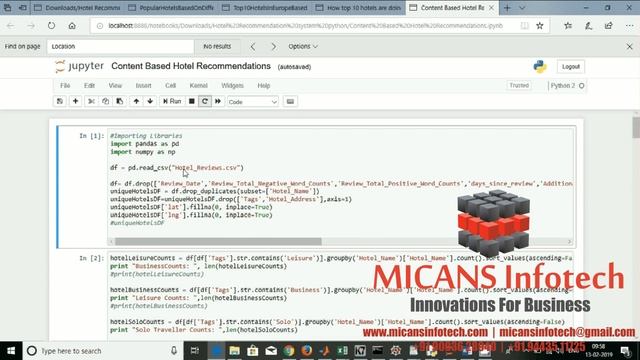Focus the Find on page search field
Screen dimensions: 640x360
[x=120, y=47]
